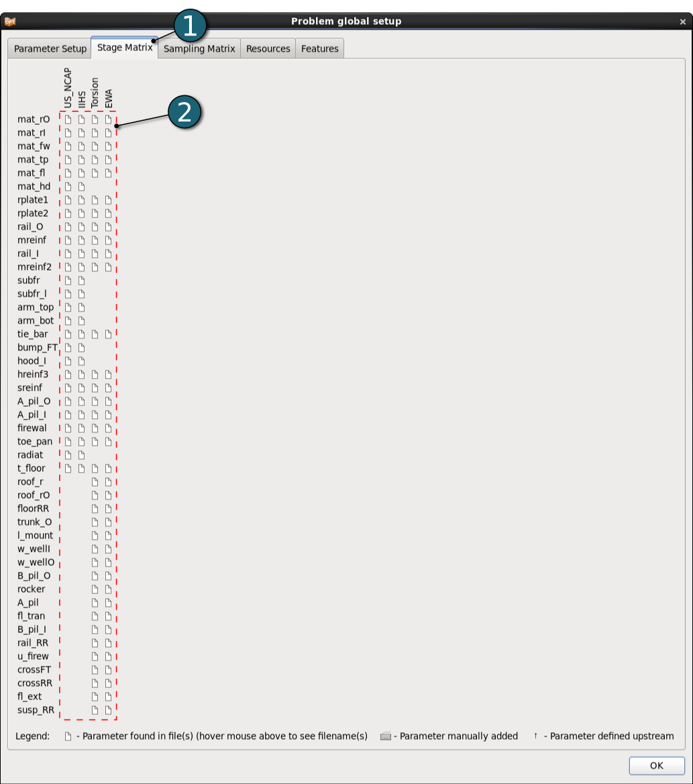Image resolution: width=693 pixels, height=784 pixels.
Task: Click the EWA column header
Action: coord(109,99)
